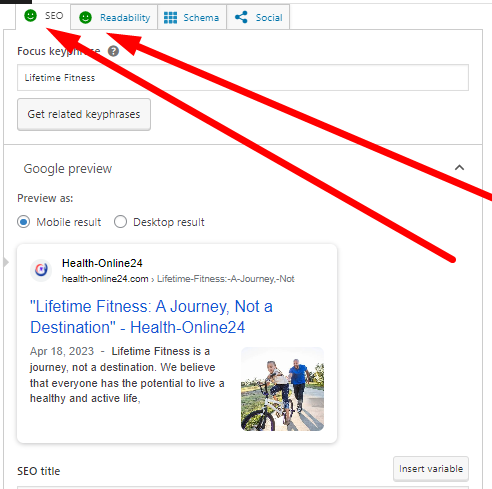Click the preview title link "Lifetime Fitness: A Journey"
Image resolution: width=492 pixels, height=489 pixels.
tap(151, 317)
